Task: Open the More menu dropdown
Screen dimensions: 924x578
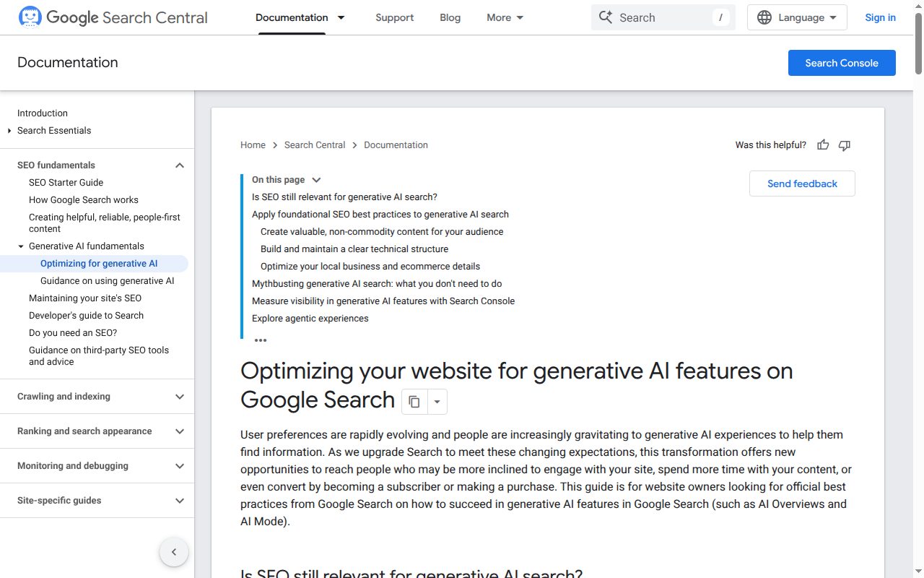Action: [505, 17]
